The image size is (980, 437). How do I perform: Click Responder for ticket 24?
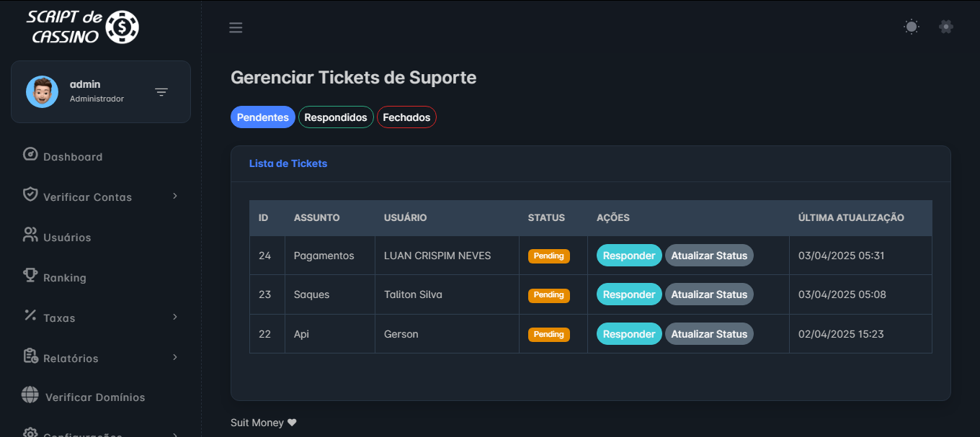point(629,256)
